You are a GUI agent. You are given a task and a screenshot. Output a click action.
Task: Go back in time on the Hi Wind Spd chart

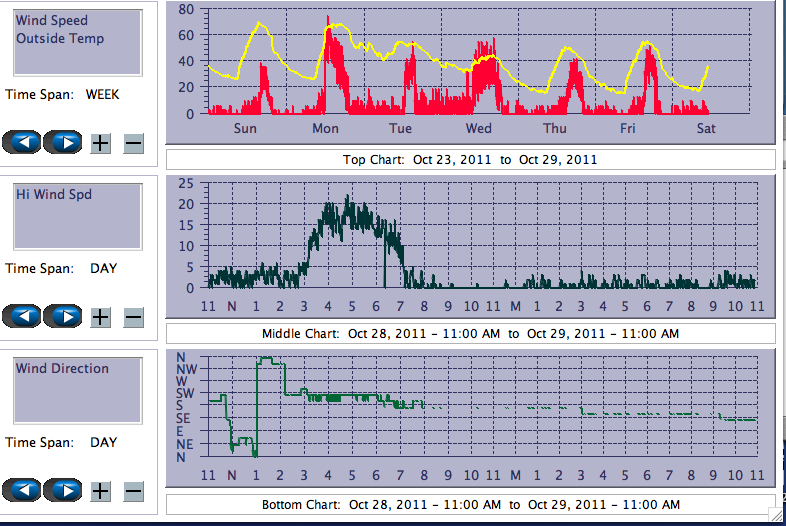coord(22,317)
